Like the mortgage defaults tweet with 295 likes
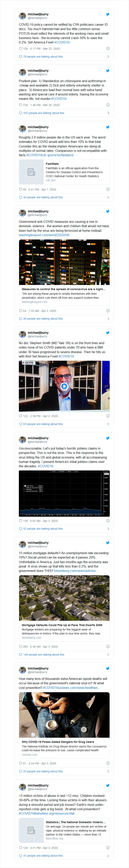This screenshot has width=129, height=868. 20,646
